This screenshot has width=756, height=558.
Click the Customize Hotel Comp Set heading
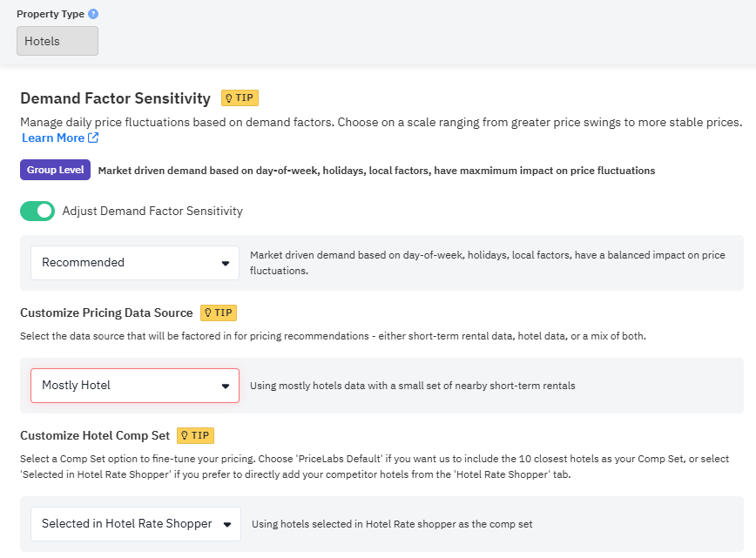[x=95, y=435]
